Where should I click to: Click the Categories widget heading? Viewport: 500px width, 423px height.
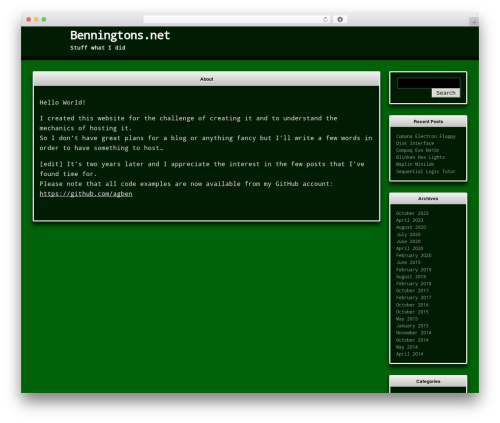[x=428, y=381]
